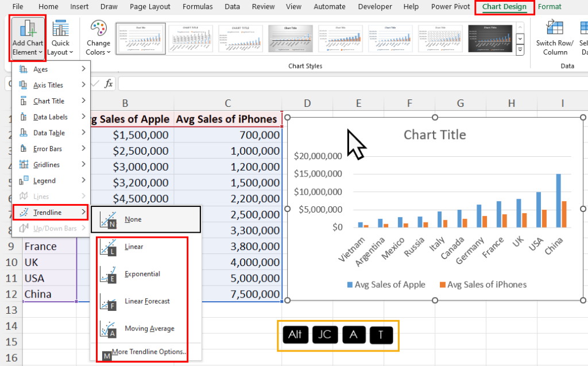Expand the Axes submenu
Screen dimensions: 588x366
click(x=51, y=69)
